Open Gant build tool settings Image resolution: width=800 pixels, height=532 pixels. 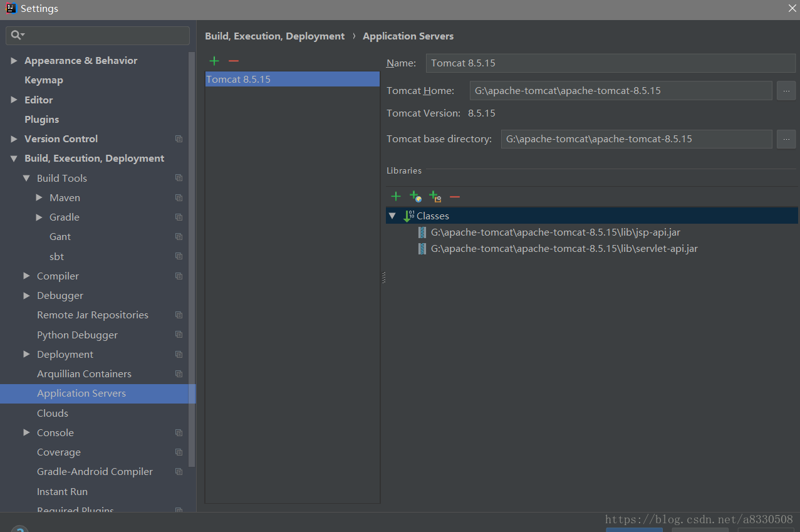[60, 237]
